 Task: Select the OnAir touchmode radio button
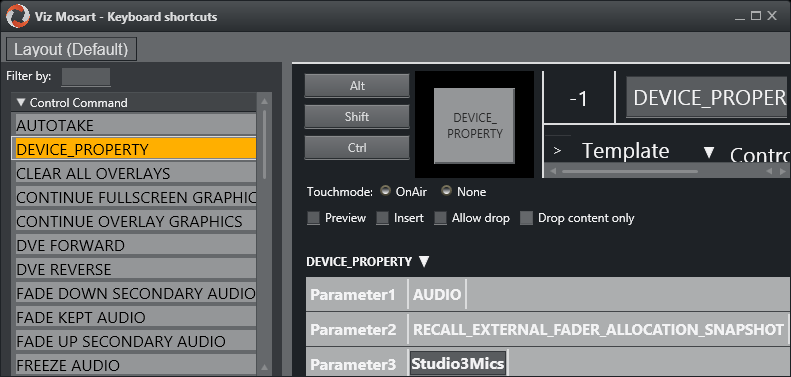tap(385, 191)
